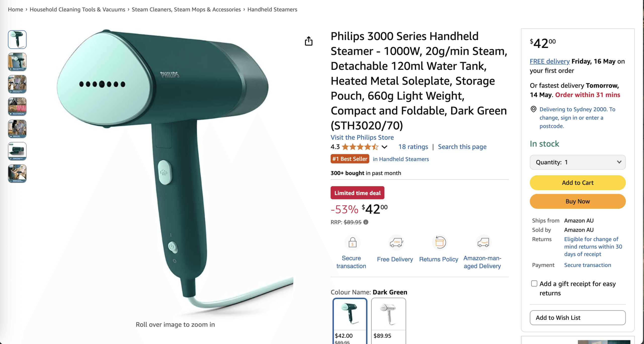Expand the ratings breakdown chevron

pos(384,147)
